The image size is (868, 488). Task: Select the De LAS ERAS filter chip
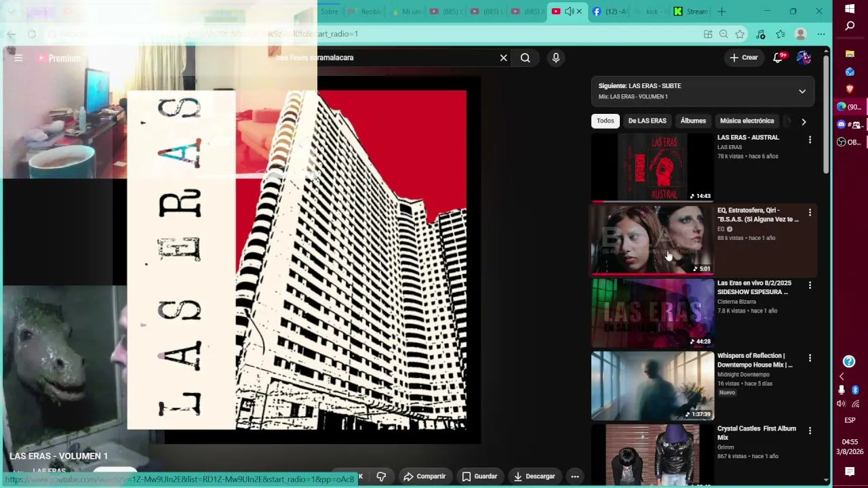pyautogui.click(x=647, y=121)
